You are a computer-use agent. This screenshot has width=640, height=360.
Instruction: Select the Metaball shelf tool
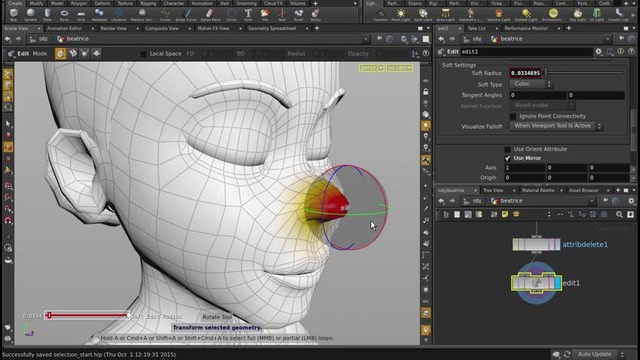pyautogui.click(x=99, y=15)
